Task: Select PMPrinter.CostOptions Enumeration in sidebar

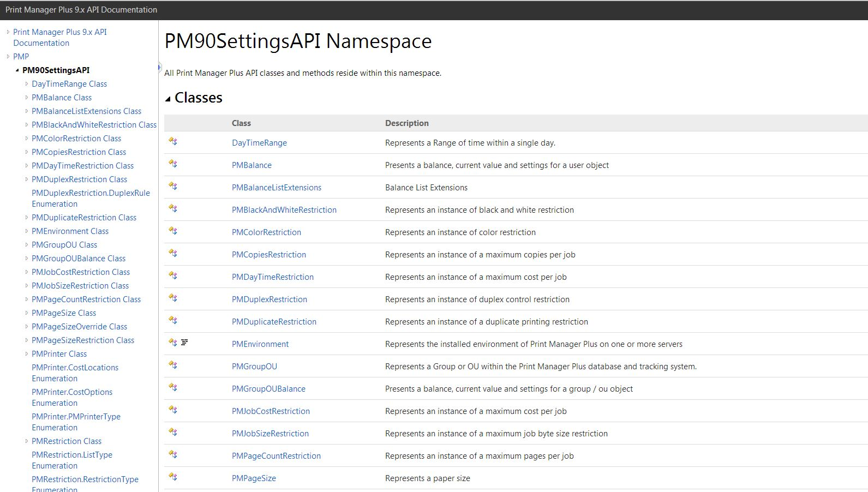Action: [72, 398]
